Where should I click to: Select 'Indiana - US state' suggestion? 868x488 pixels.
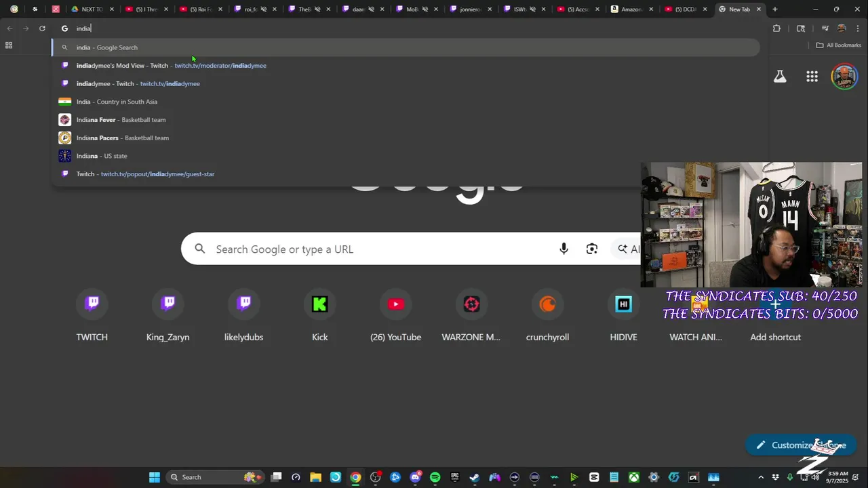(x=406, y=156)
